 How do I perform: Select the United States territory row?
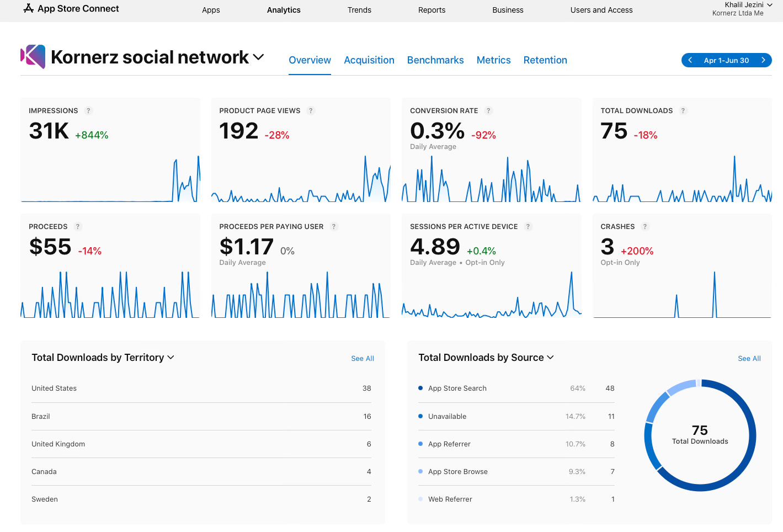click(x=201, y=389)
